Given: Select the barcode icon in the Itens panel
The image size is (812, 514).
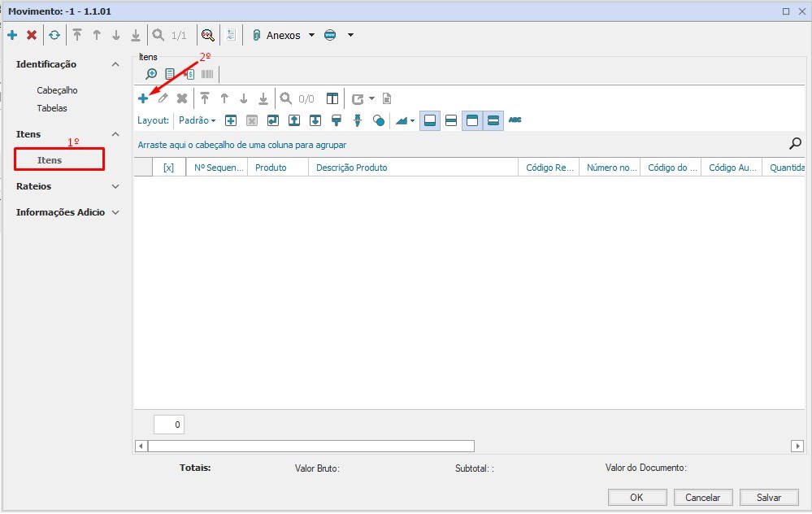Looking at the screenshot, I should pyautogui.click(x=206, y=74).
